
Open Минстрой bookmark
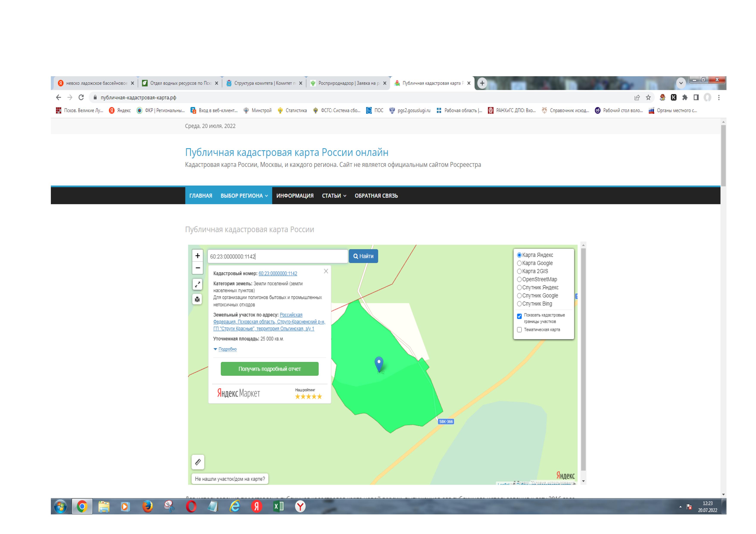(x=258, y=110)
